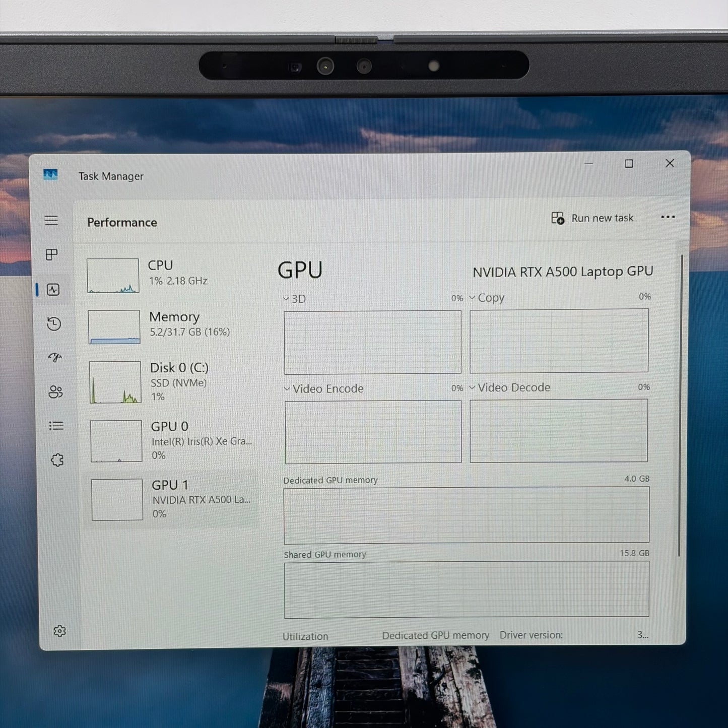Screen dimensions: 728x728
Task: Click the 3D engine usage graph
Action: (373, 342)
